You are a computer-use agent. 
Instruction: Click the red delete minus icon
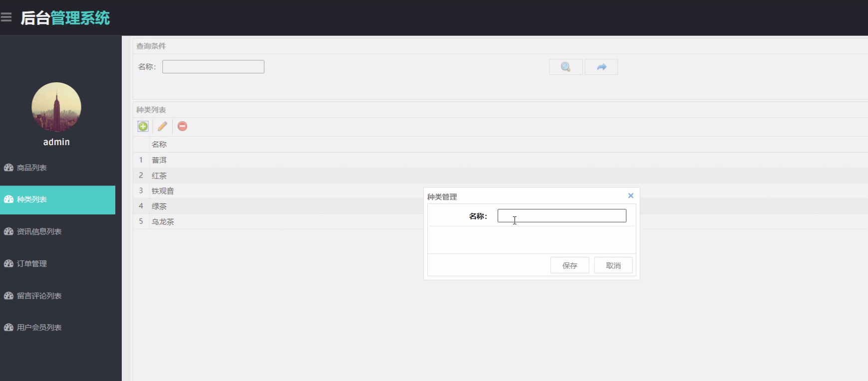tap(183, 126)
